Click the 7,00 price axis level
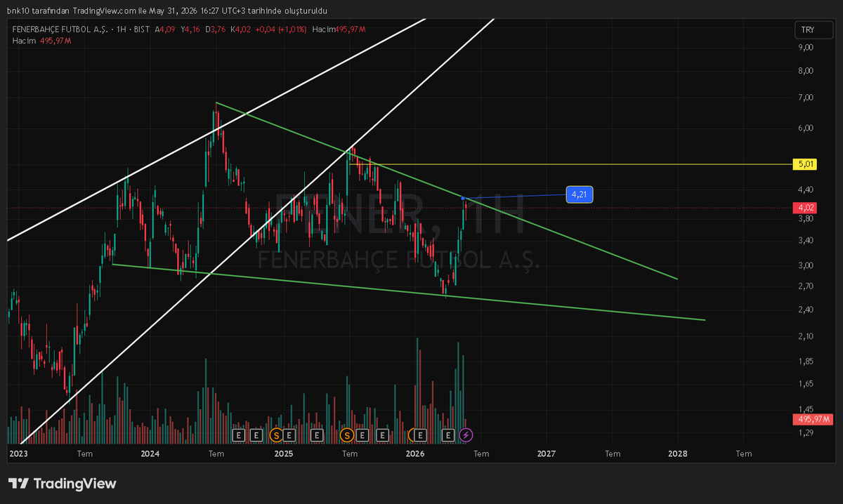The height and width of the screenshot is (504, 843). click(805, 97)
